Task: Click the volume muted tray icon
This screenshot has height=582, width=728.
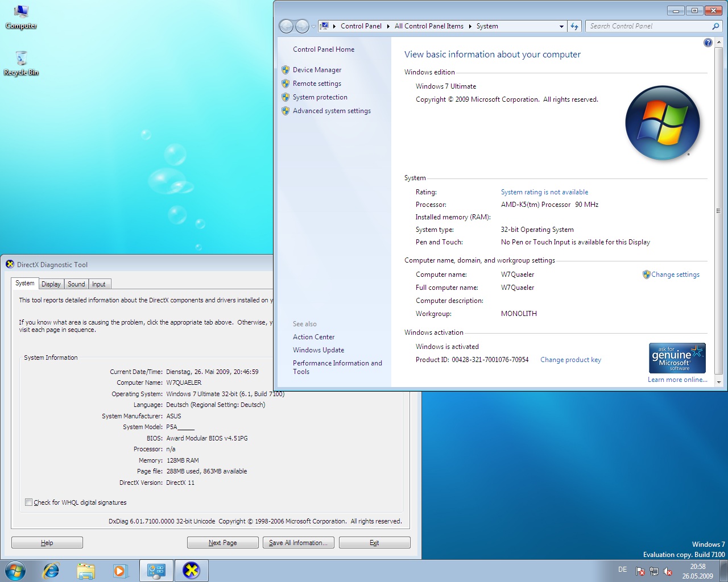Action: click(668, 571)
